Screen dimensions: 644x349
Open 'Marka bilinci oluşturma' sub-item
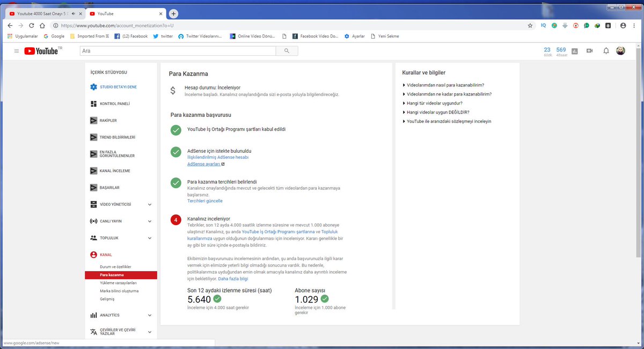coord(119,291)
